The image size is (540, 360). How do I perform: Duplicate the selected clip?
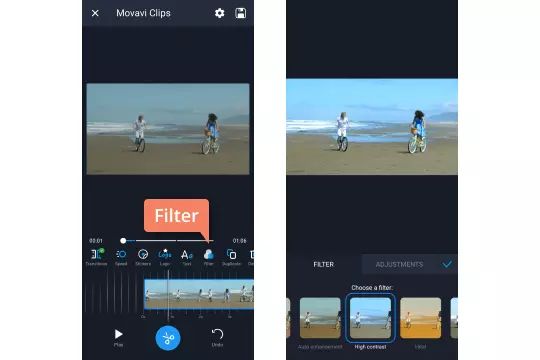[x=231, y=257]
